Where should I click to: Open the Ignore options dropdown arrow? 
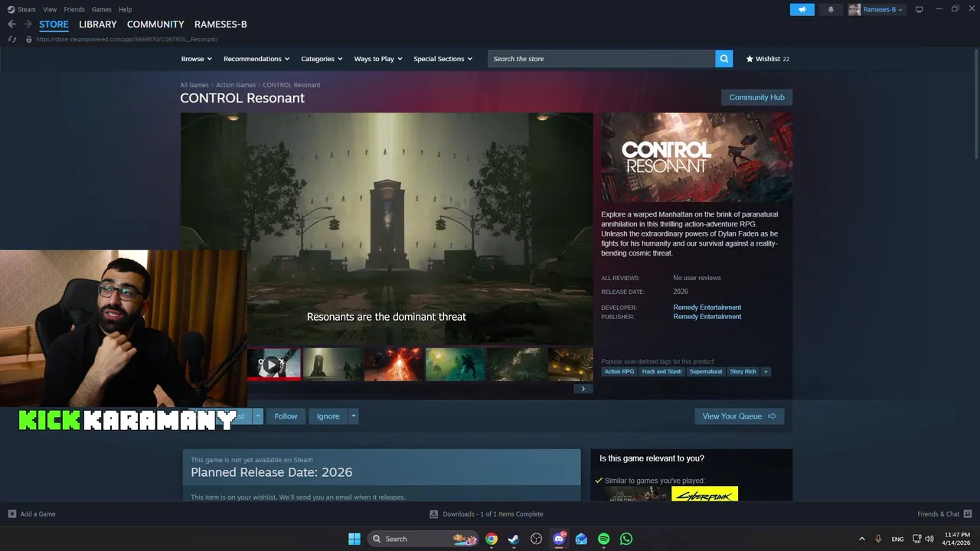[x=353, y=416]
